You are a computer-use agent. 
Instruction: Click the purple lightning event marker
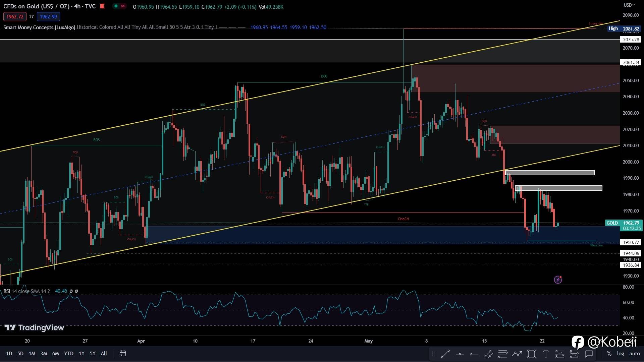pos(558,280)
